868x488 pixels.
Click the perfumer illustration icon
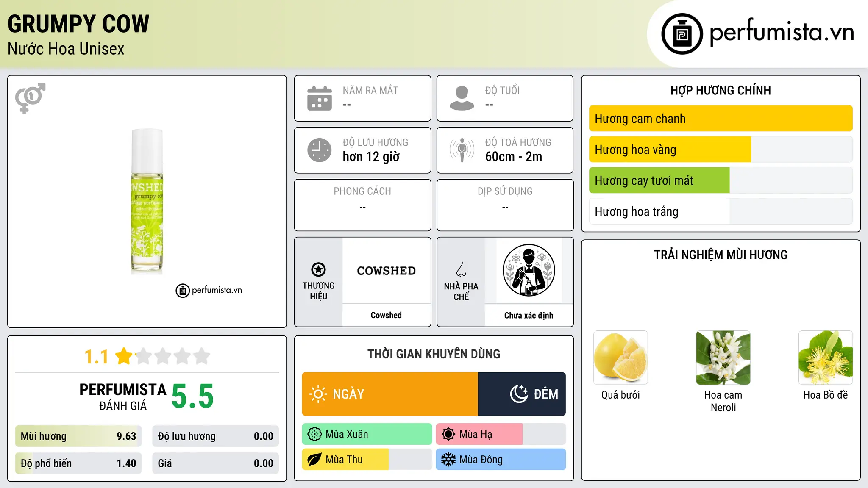tap(529, 270)
